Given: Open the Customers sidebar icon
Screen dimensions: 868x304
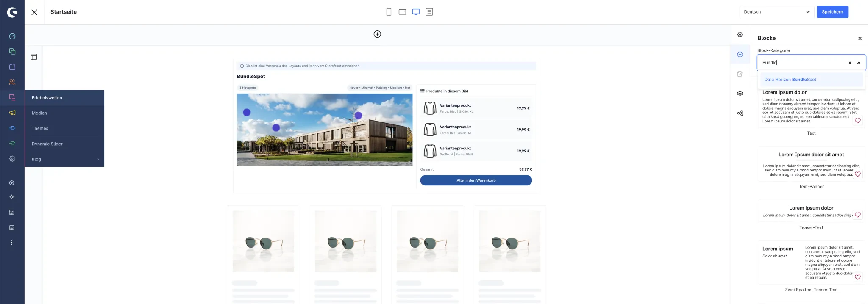Looking at the screenshot, I should click(x=12, y=82).
